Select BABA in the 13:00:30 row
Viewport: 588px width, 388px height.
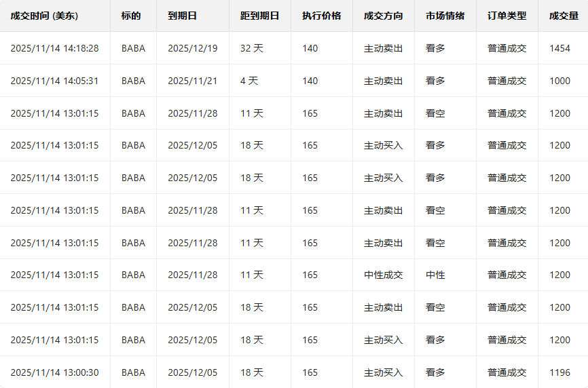pyautogui.click(x=133, y=372)
